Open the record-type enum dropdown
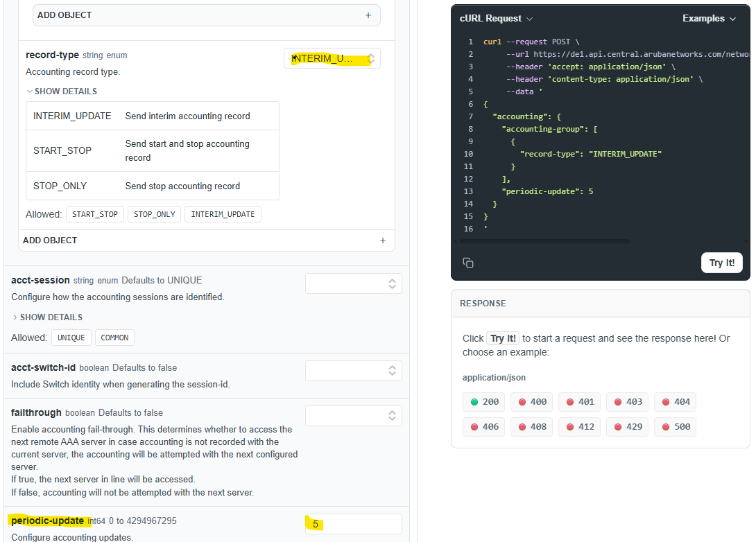The width and height of the screenshot is (756, 542). click(x=332, y=59)
